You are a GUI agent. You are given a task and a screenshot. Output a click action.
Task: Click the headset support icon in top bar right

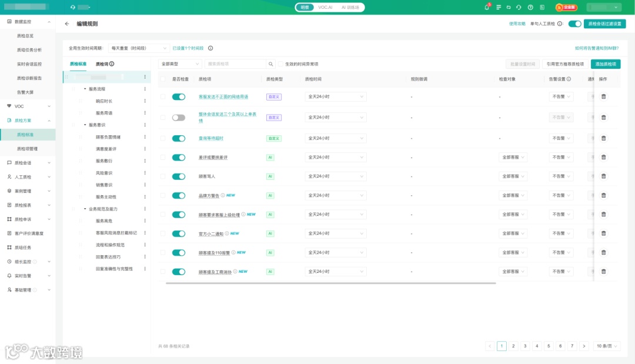(519, 7)
